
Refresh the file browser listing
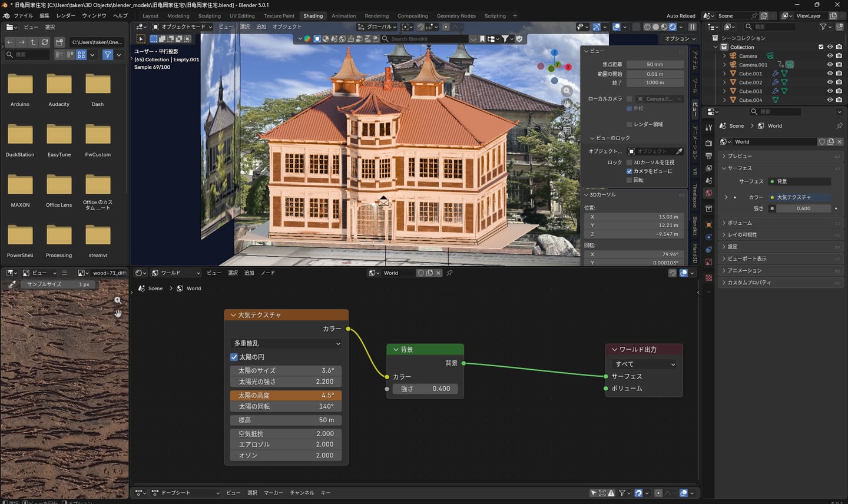[x=45, y=42]
